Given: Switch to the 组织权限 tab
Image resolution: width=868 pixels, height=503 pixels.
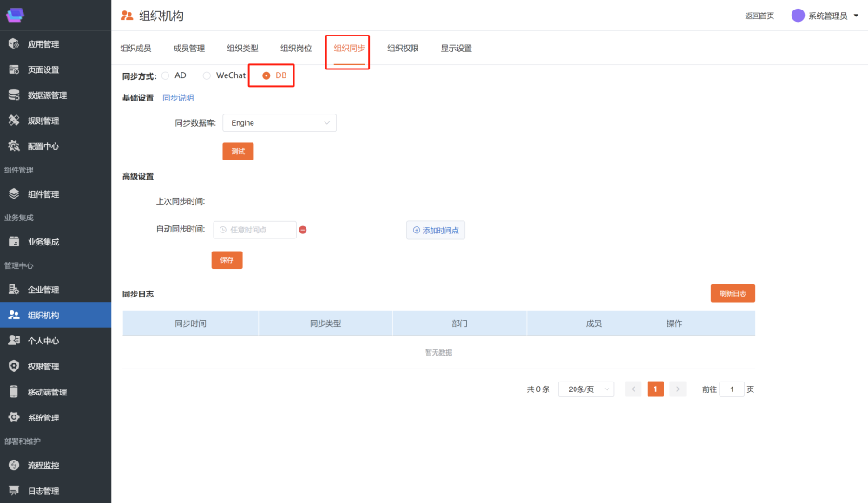Looking at the screenshot, I should pos(403,49).
